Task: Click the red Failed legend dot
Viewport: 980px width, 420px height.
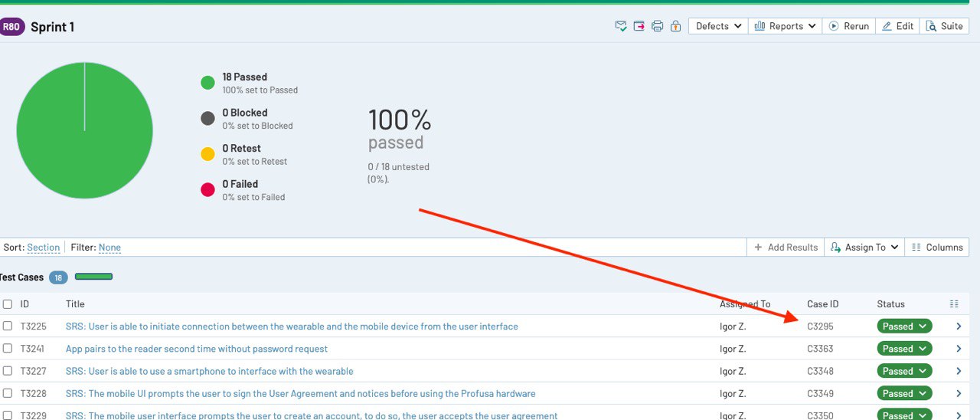Action: point(207,189)
